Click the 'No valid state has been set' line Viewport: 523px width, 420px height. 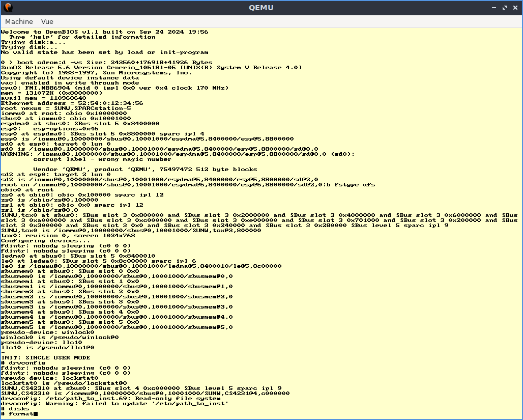click(x=104, y=52)
